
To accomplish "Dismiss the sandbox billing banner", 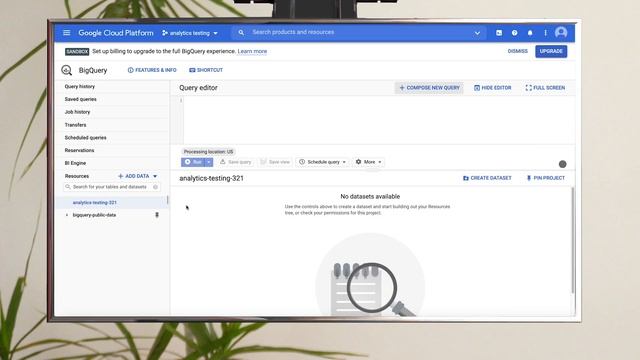I will (x=518, y=51).
